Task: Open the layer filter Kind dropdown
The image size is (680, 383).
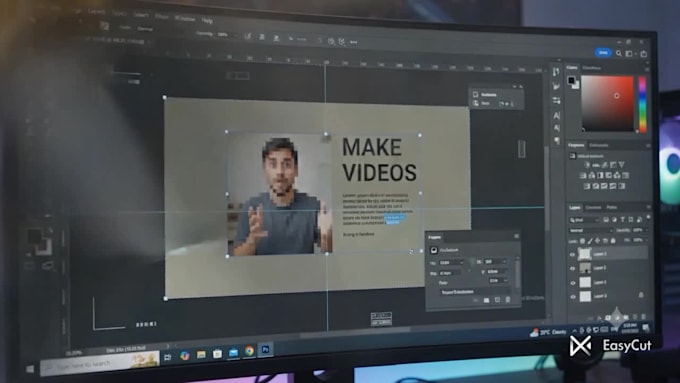Action: [x=584, y=220]
